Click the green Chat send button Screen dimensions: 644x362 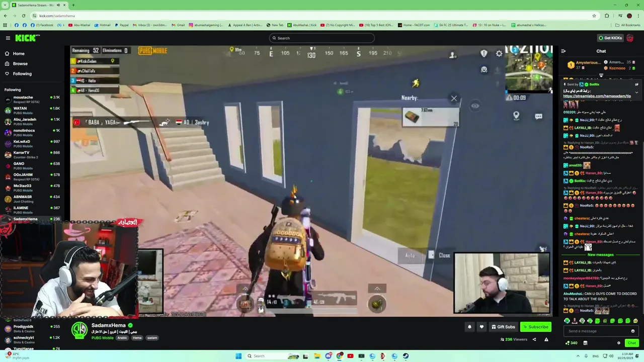tap(632, 343)
